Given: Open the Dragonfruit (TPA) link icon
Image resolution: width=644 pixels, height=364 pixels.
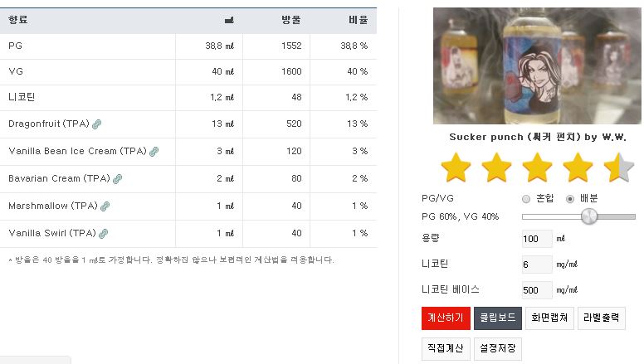Looking at the screenshot, I should pyautogui.click(x=96, y=124).
